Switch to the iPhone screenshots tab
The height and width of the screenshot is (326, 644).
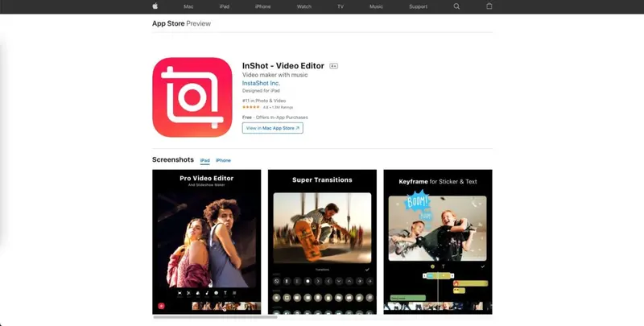pyautogui.click(x=223, y=160)
